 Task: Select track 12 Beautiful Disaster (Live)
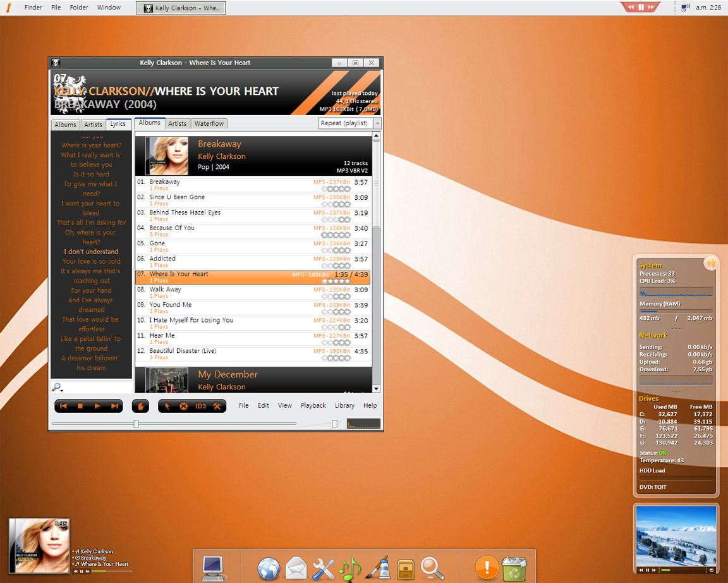point(253,354)
